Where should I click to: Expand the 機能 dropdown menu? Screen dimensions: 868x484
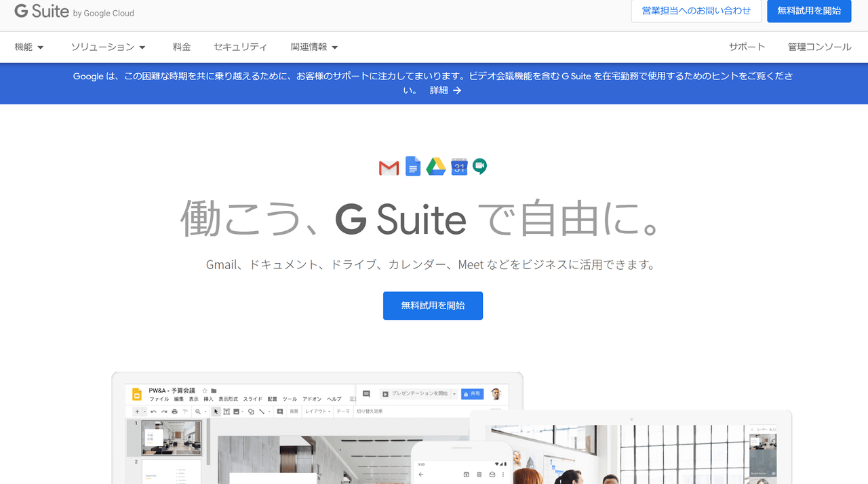click(29, 47)
